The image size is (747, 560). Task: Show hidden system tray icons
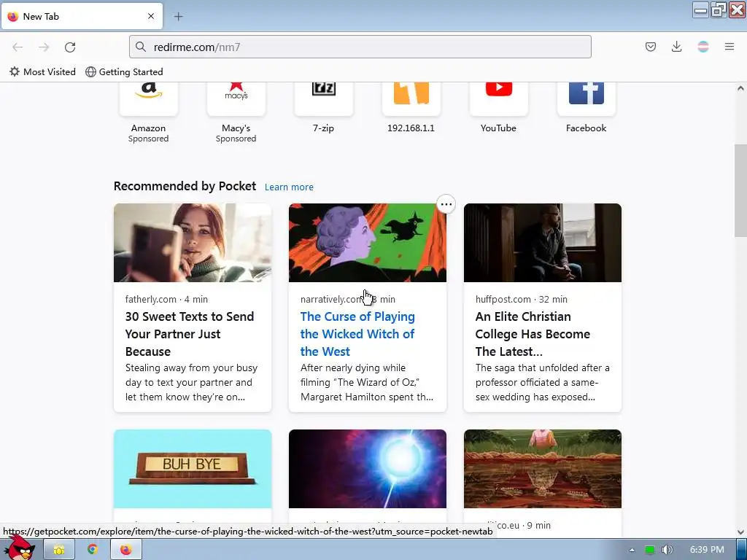[632, 550]
